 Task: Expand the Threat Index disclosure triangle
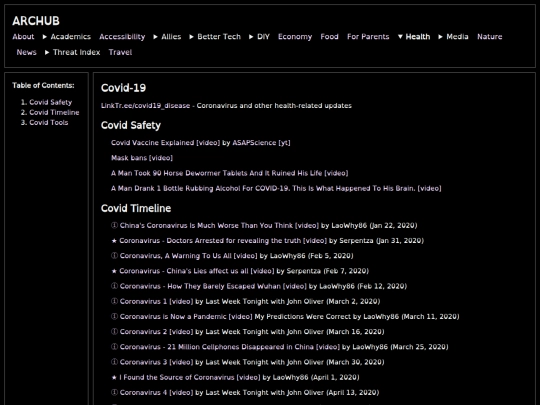pos(47,52)
